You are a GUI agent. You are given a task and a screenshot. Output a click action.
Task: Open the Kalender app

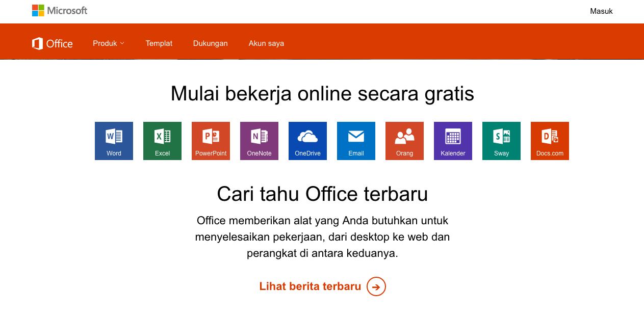(453, 141)
